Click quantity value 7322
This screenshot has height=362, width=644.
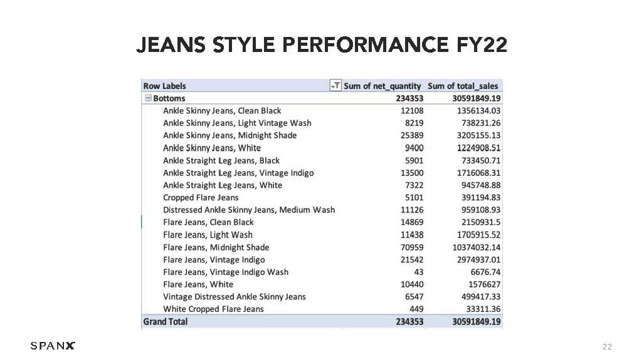click(x=414, y=185)
